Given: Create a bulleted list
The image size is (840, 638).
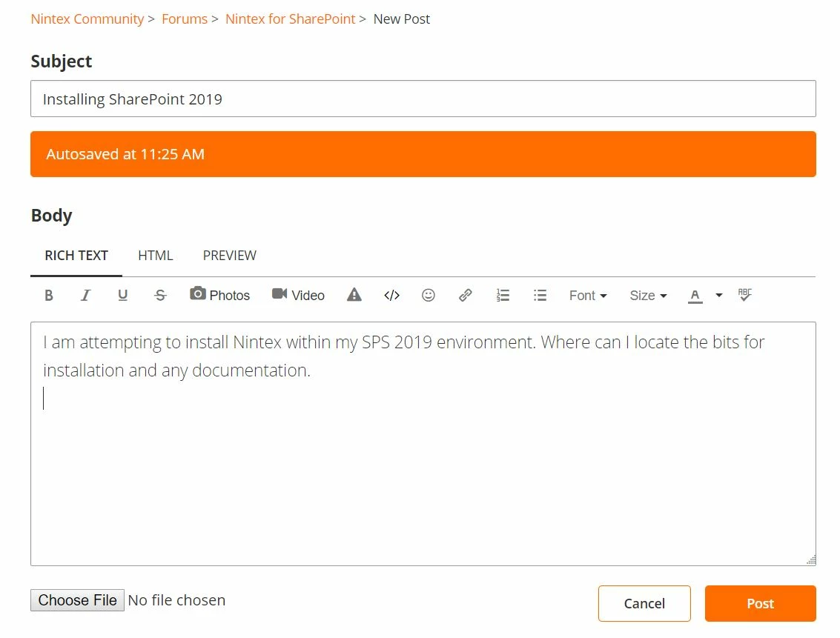Looking at the screenshot, I should 540,296.
